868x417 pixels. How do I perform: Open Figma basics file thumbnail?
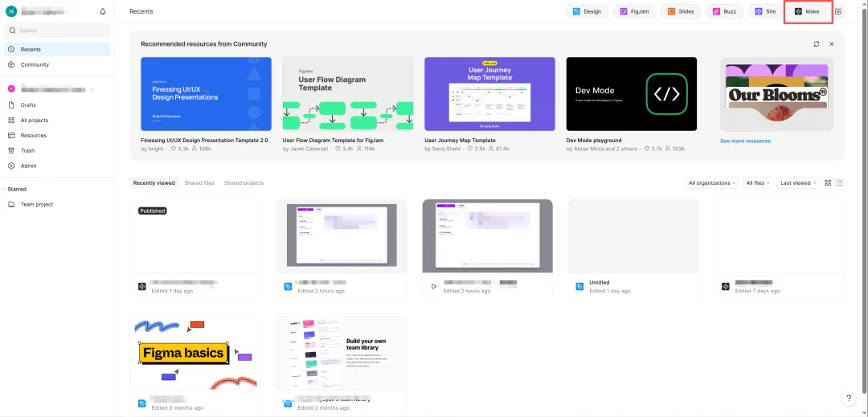click(x=195, y=353)
